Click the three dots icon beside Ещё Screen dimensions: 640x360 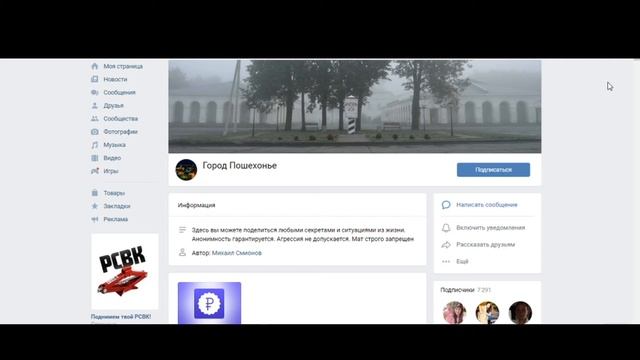tap(446, 261)
